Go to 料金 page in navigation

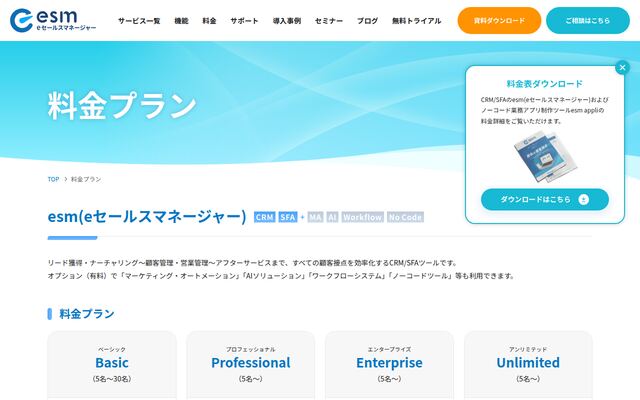coord(209,21)
